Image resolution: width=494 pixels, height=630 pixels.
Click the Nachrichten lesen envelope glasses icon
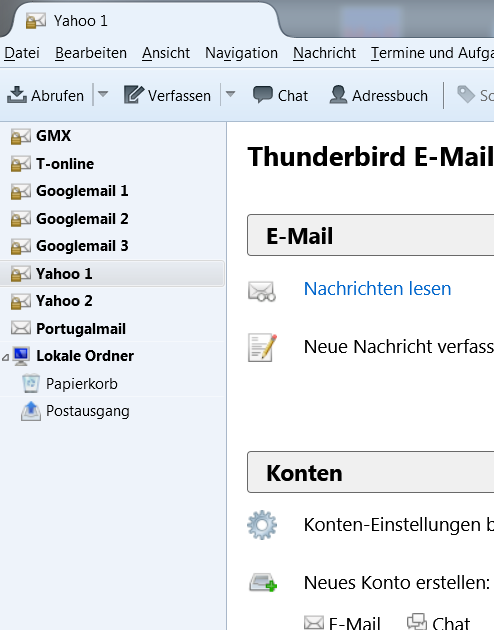262,291
